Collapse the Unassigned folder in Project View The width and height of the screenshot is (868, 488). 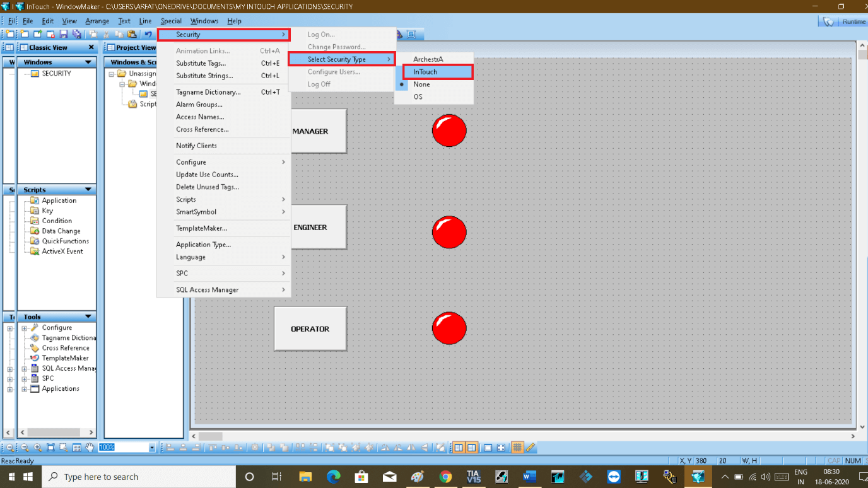pos(111,74)
